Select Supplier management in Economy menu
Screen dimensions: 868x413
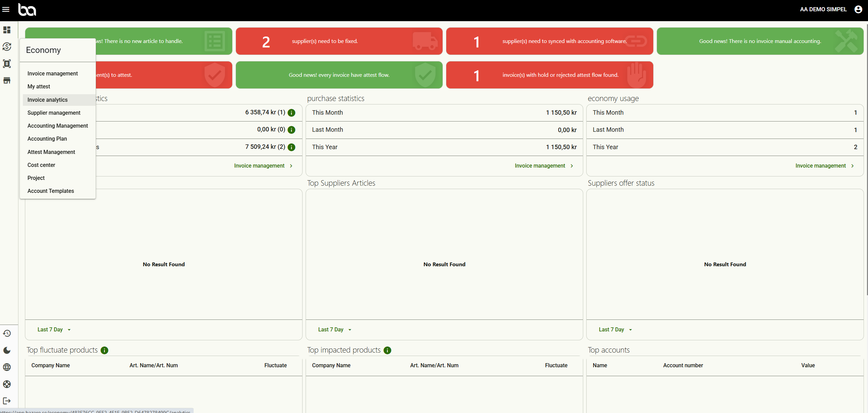click(x=54, y=113)
